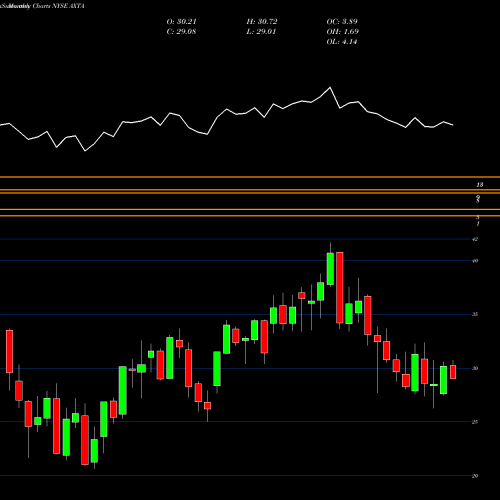Select the 'H: 30.72' high value
Viewport: 500px width, 500px height.
pyautogui.click(x=262, y=22)
